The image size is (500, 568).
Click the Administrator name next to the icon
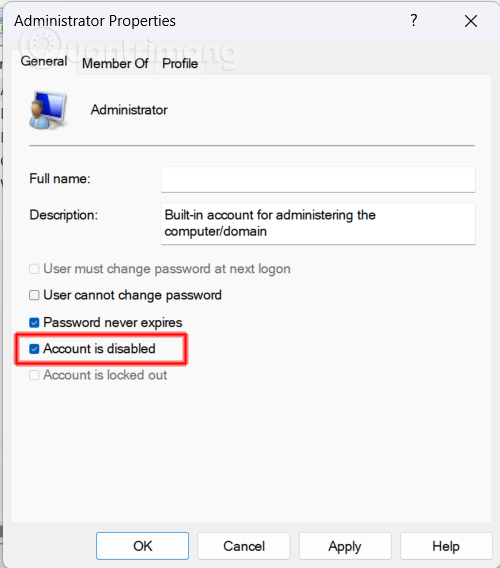pyautogui.click(x=129, y=110)
